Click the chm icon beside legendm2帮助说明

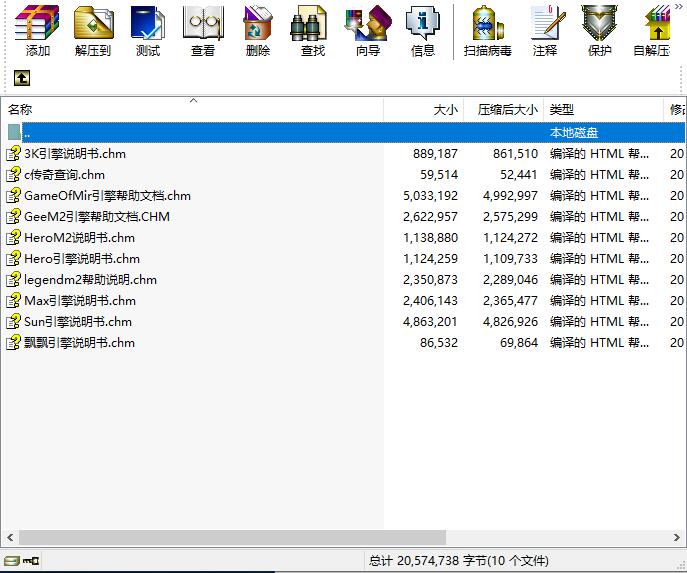pos(13,279)
